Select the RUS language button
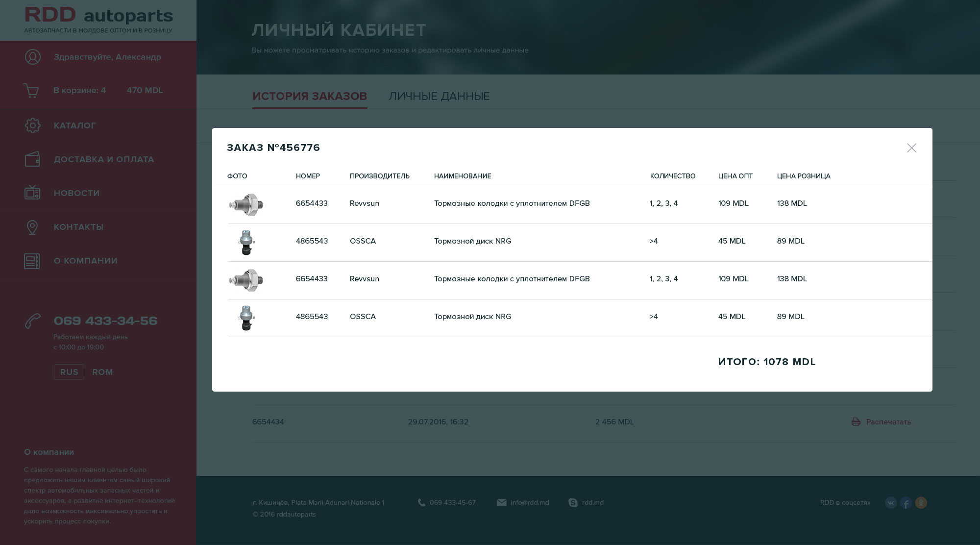Image resolution: width=980 pixels, height=545 pixels. [69, 372]
